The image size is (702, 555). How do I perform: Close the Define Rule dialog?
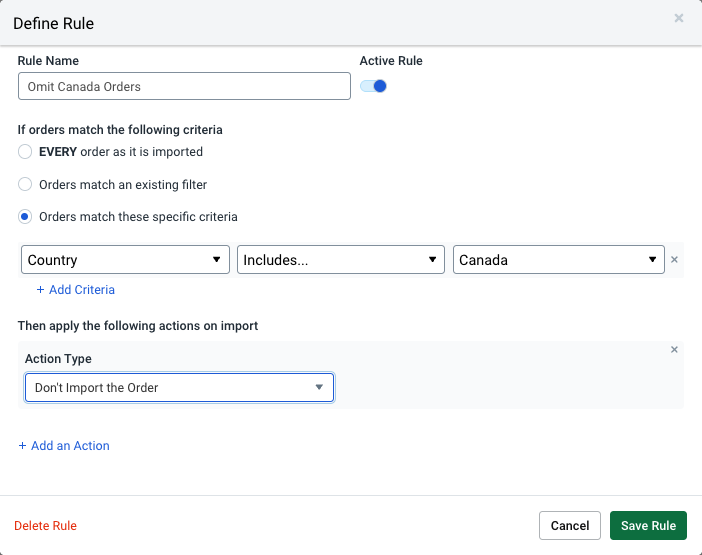tap(679, 18)
